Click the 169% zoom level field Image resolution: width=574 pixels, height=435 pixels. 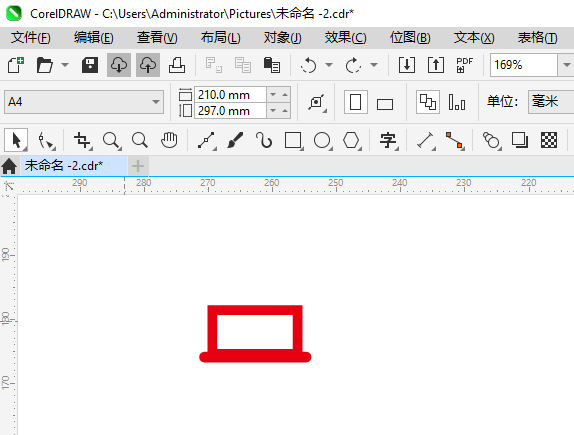pos(524,65)
